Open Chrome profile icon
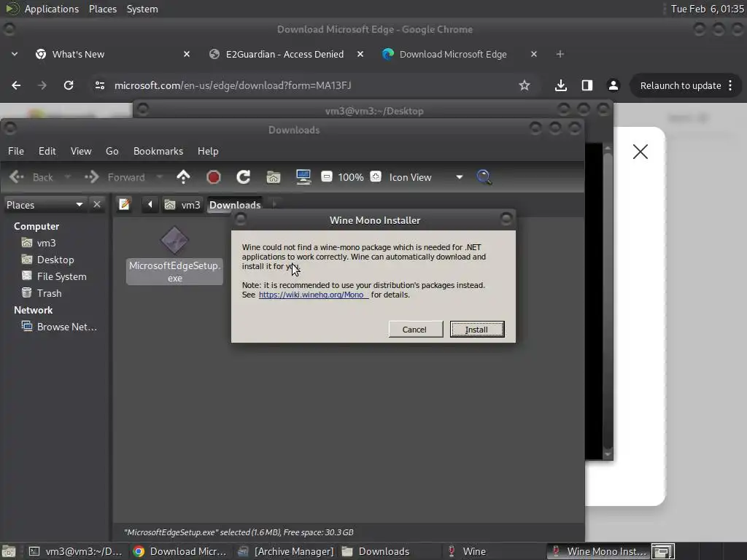Image resolution: width=747 pixels, height=560 pixels. [613, 86]
